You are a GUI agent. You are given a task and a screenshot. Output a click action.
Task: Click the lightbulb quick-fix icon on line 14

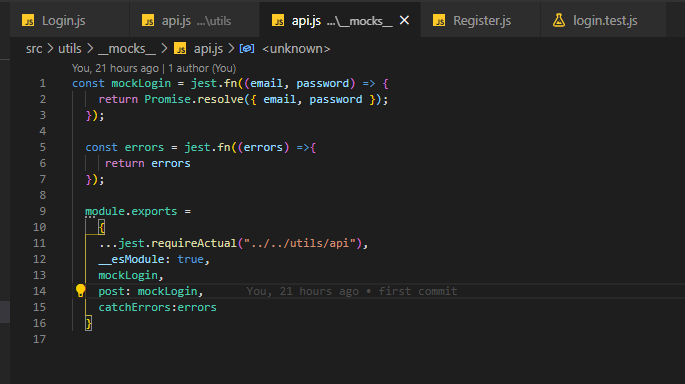coord(80,291)
